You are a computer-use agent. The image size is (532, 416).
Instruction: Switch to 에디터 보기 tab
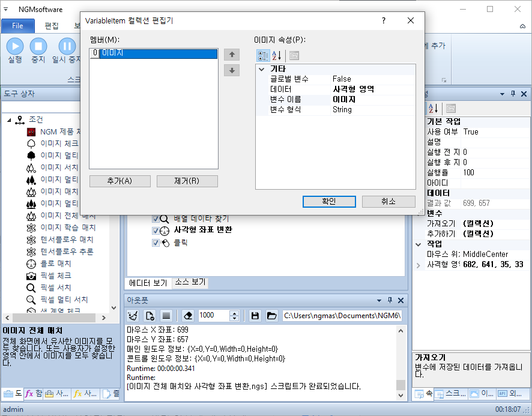pyautogui.click(x=148, y=283)
